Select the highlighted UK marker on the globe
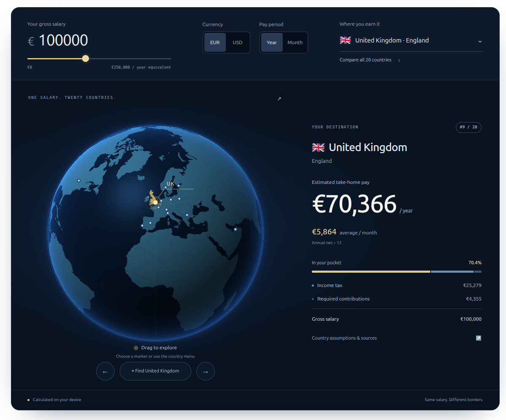The width and height of the screenshot is (506, 420). (x=155, y=202)
